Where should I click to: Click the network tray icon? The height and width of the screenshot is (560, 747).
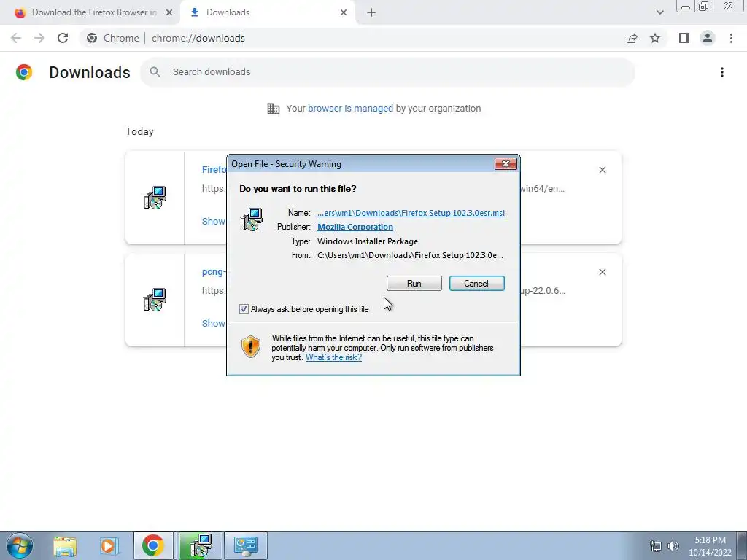pos(656,546)
